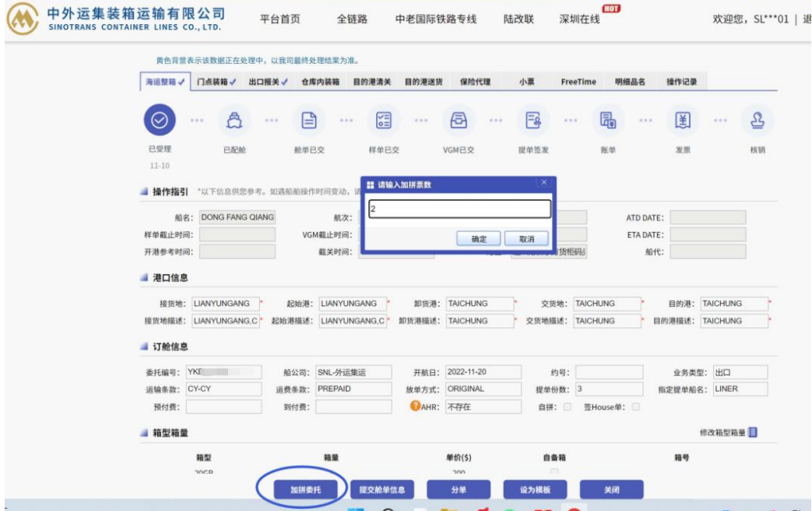Click the Sinotrans company logo
This screenshot has width=812, height=511.
click(x=23, y=19)
